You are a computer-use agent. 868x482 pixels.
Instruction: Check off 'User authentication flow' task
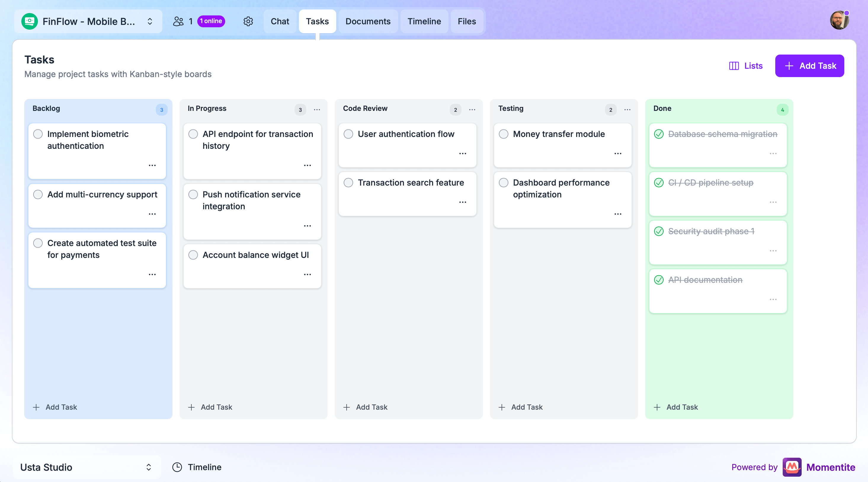pyautogui.click(x=348, y=134)
